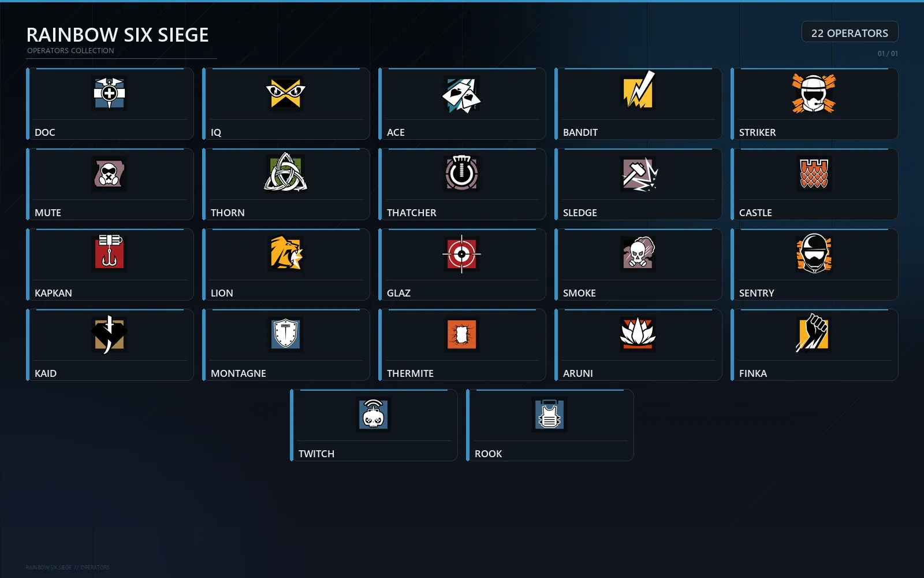Click Rook's armor vest icon
Image resolution: width=924 pixels, height=578 pixels.
550,414
